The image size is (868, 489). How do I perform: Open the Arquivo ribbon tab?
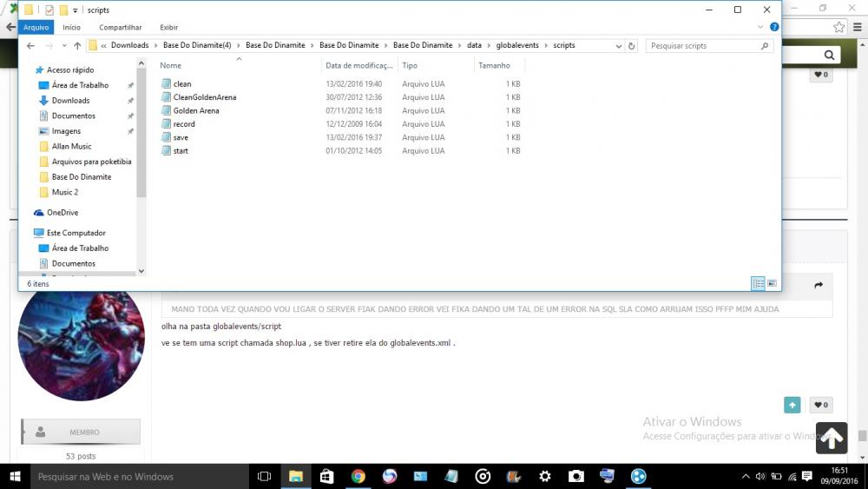click(36, 27)
